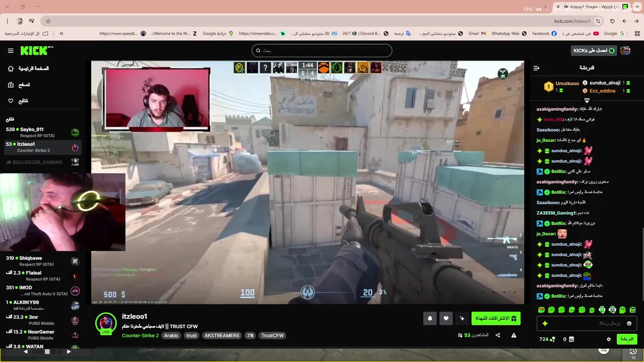
Task: Open the emoji picker in chat
Action: pos(629,323)
